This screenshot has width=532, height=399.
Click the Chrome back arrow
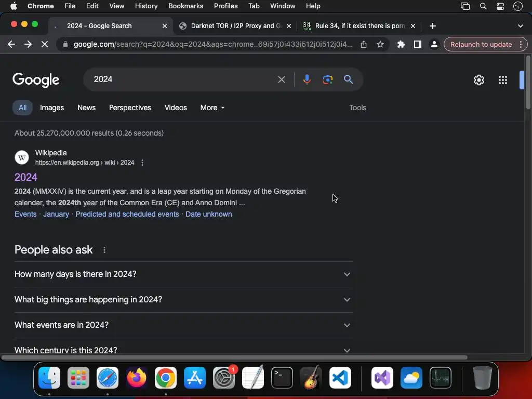11,45
